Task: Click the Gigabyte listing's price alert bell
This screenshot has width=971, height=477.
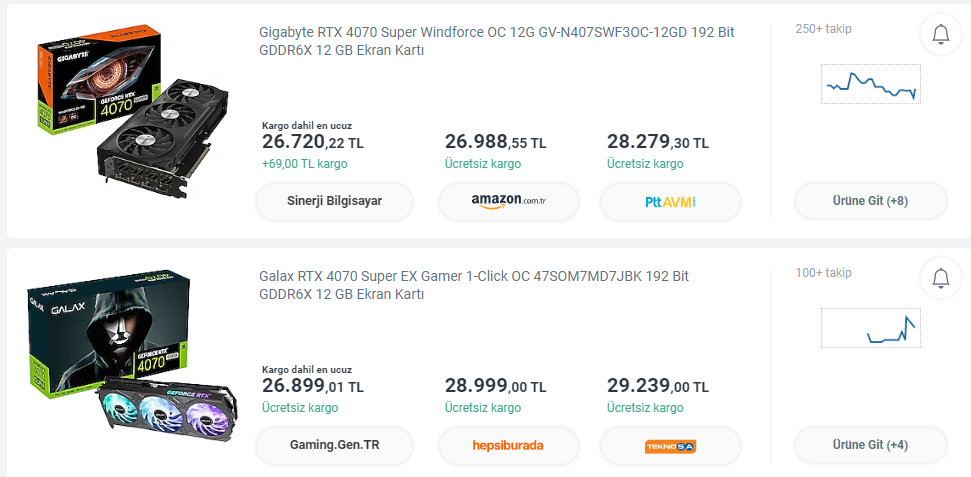Action: coord(941,34)
